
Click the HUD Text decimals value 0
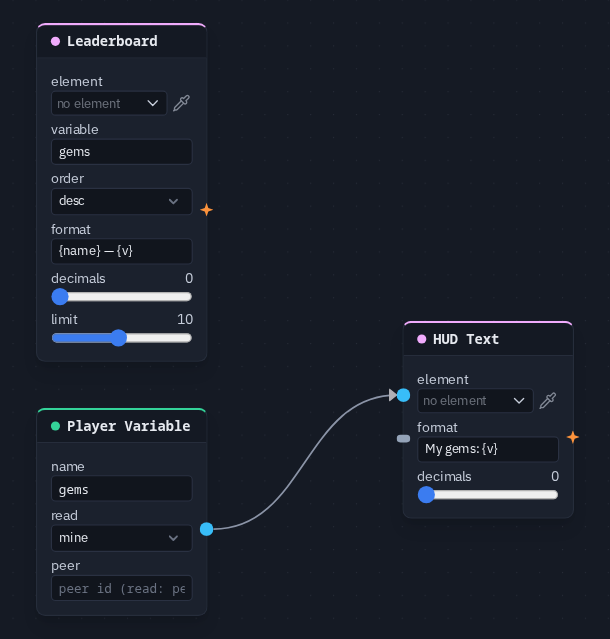pos(555,476)
